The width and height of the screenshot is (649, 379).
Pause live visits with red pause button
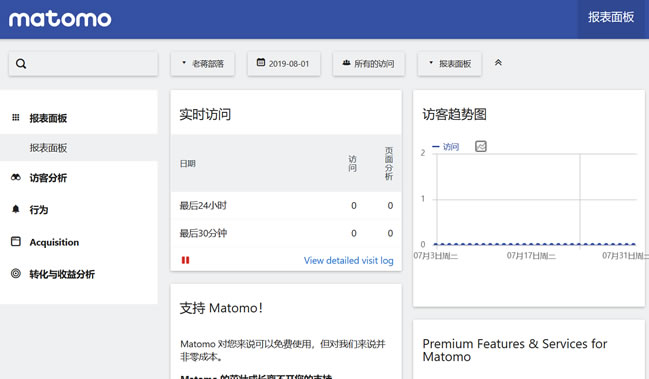(185, 260)
